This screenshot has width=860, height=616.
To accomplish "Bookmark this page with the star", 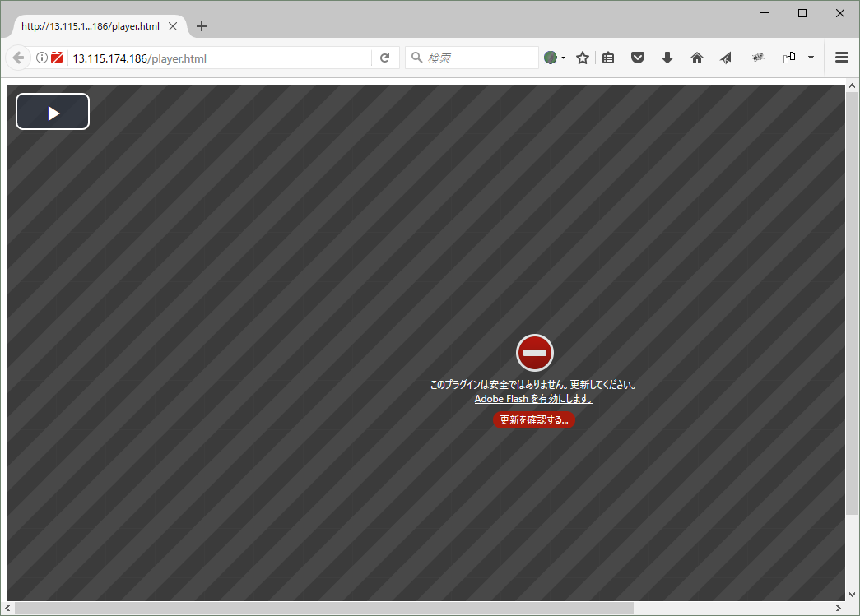I will (582, 58).
